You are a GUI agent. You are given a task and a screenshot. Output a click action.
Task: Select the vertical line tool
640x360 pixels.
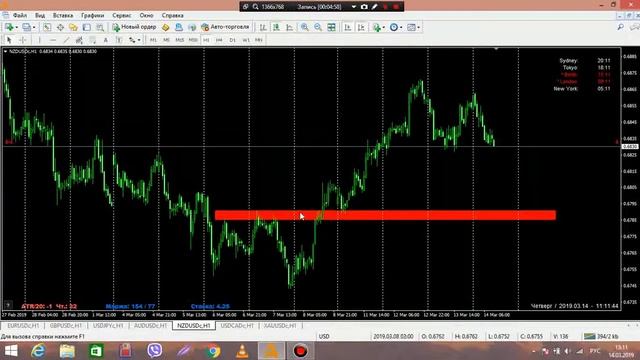(40, 40)
